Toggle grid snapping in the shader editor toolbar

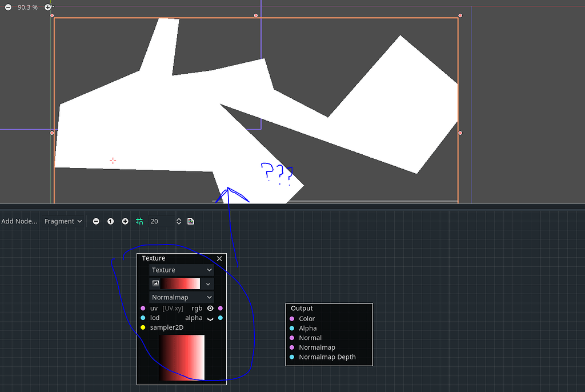[x=139, y=221]
